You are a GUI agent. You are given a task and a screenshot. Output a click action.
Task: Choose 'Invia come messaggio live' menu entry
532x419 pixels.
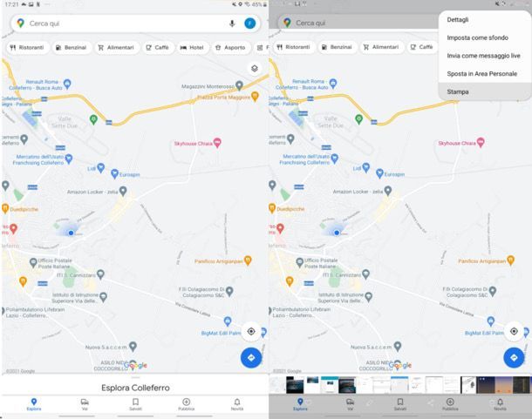pyautogui.click(x=485, y=56)
